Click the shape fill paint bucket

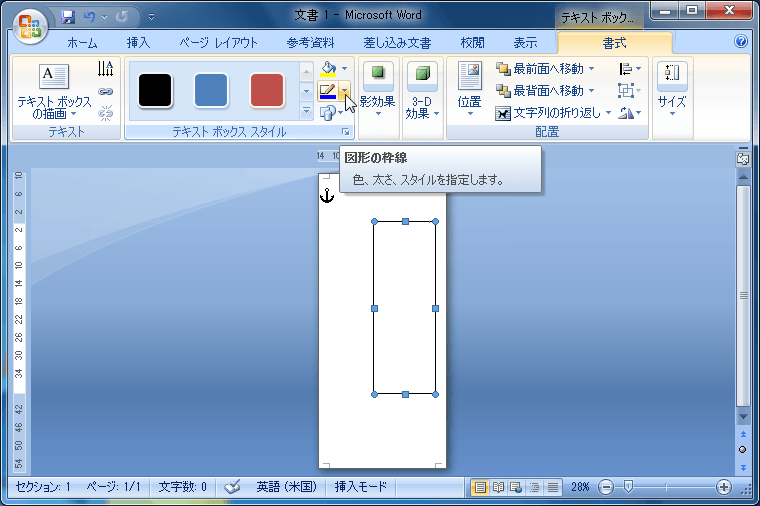tap(328, 69)
